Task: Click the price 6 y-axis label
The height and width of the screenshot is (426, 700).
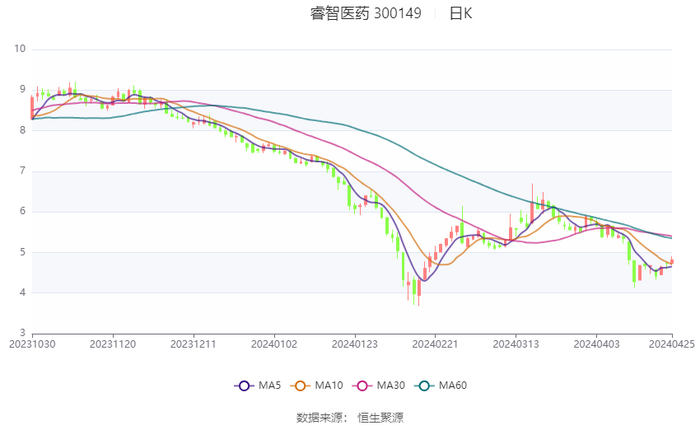Action: (22, 211)
